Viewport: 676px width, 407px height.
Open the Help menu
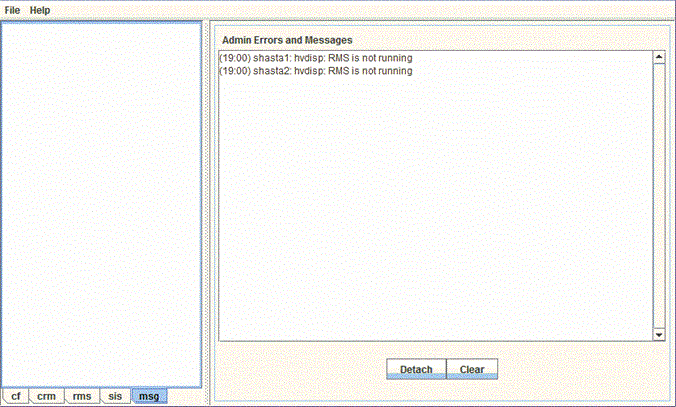point(40,9)
